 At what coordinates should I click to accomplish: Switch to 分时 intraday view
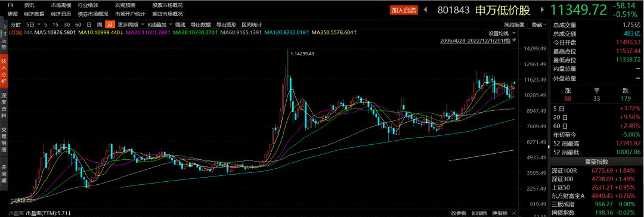click(x=15, y=24)
